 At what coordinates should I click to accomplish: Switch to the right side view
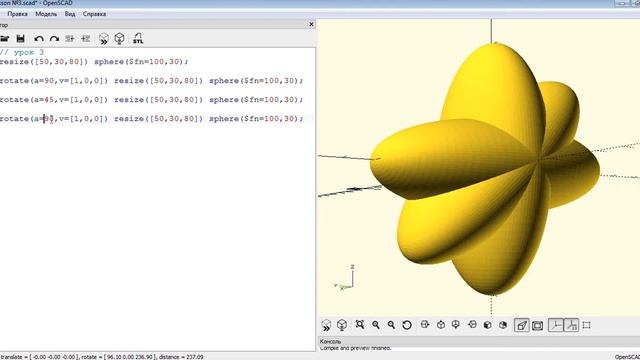[425, 324]
